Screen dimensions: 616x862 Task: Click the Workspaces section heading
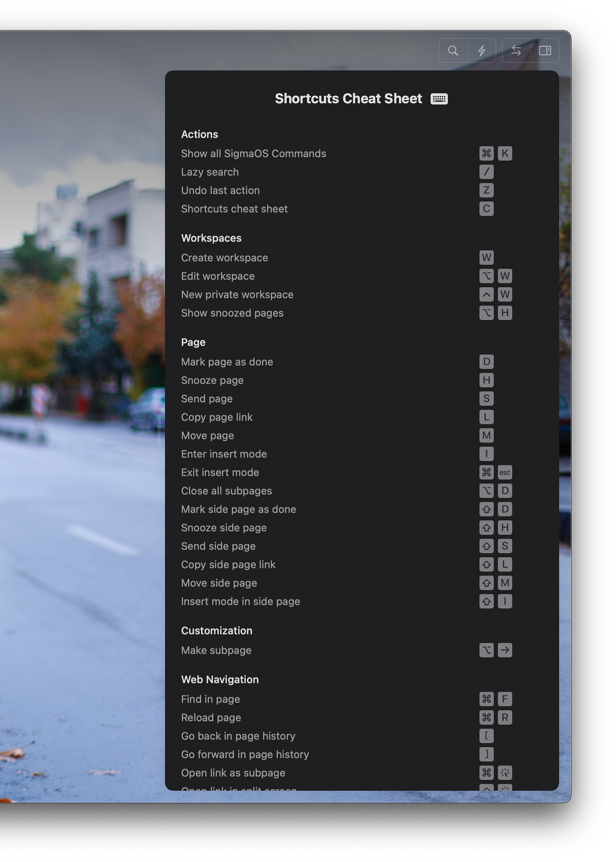point(211,238)
